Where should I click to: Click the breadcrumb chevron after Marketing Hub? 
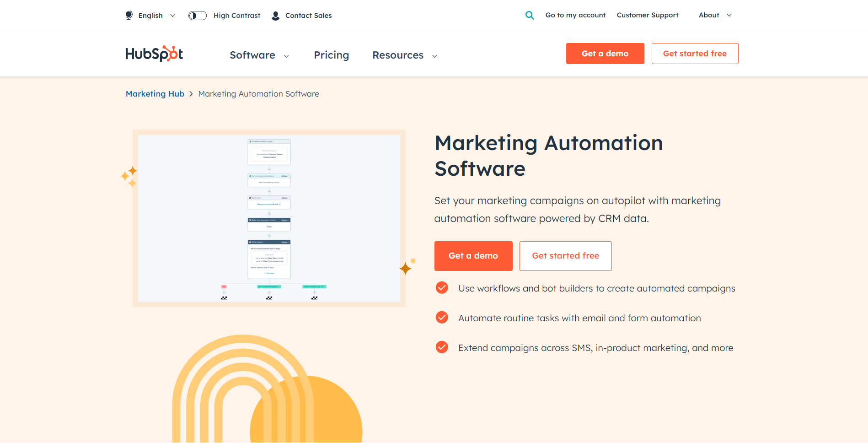(191, 94)
